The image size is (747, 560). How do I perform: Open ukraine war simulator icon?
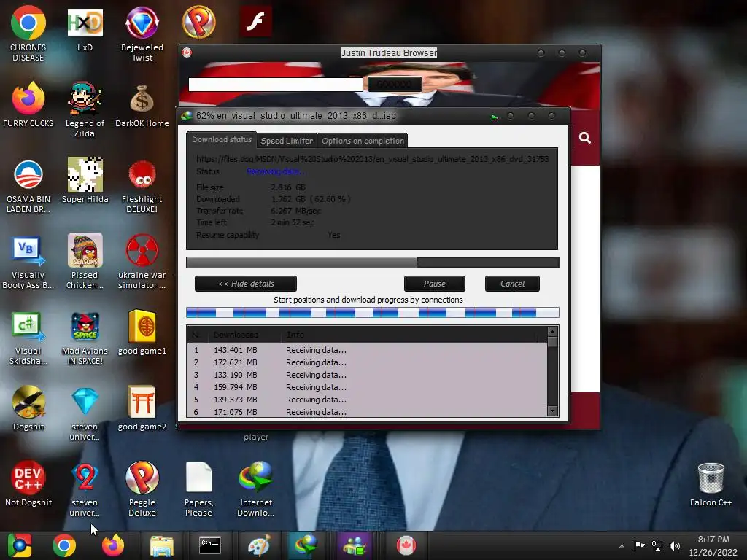pos(142,262)
